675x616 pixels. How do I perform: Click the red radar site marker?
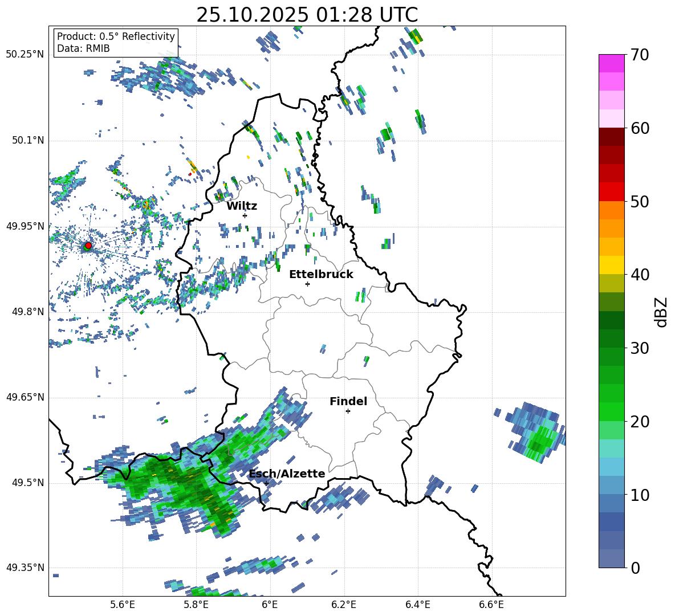point(88,246)
